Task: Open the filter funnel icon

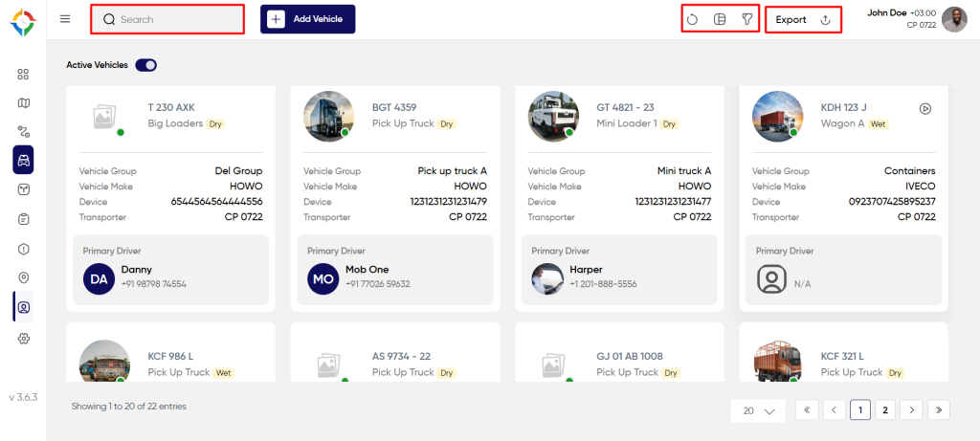Action: tap(746, 19)
